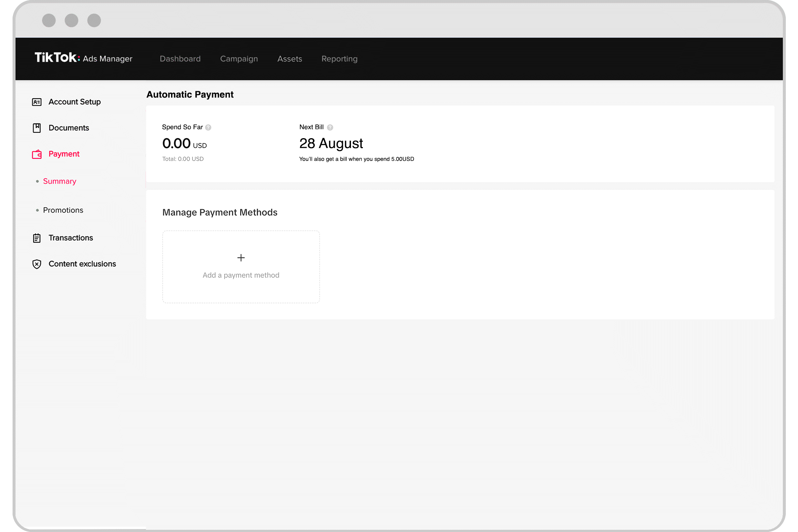The width and height of the screenshot is (798, 532).
Task: Click the Payment section link
Action: point(64,154)
